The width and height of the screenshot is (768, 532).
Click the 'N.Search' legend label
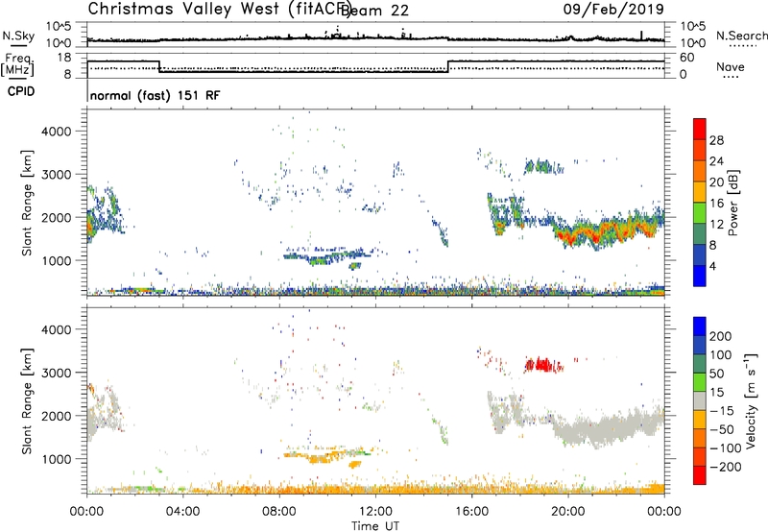tap(742, 36)
